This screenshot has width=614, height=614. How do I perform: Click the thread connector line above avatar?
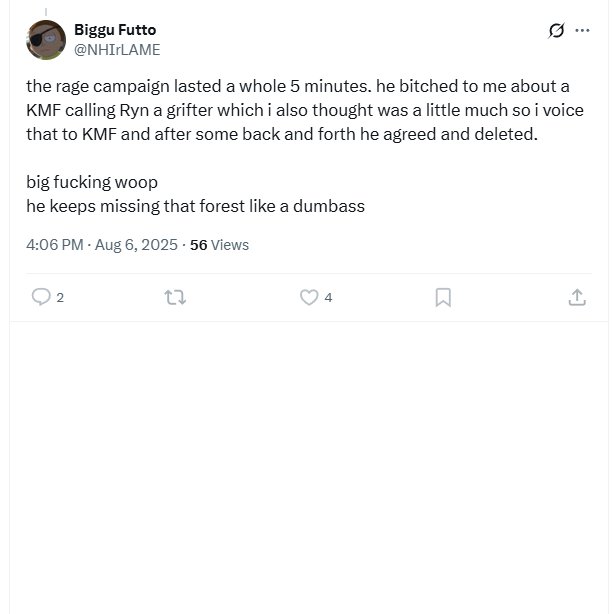pyautogui.click(x=46, y=12)
